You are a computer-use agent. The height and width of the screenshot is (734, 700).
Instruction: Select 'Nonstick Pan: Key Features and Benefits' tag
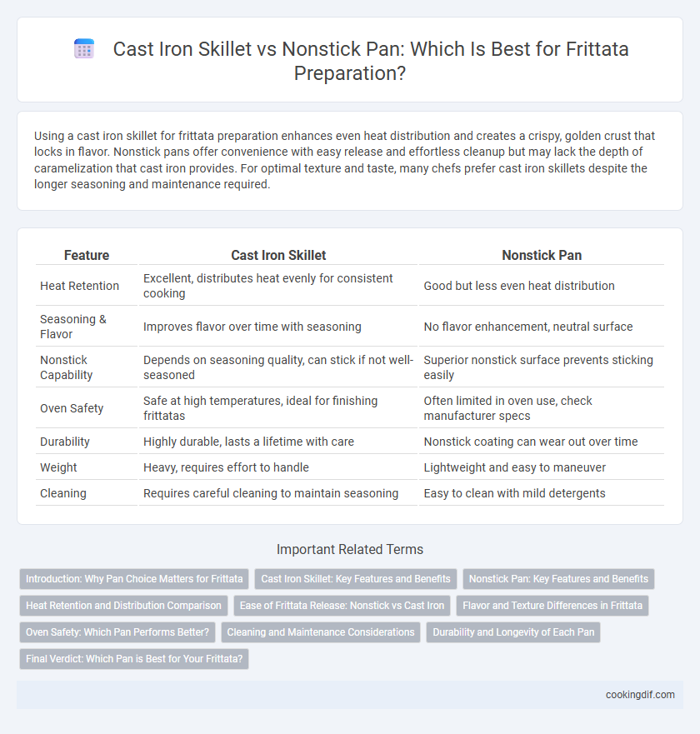tap(558, 579)
